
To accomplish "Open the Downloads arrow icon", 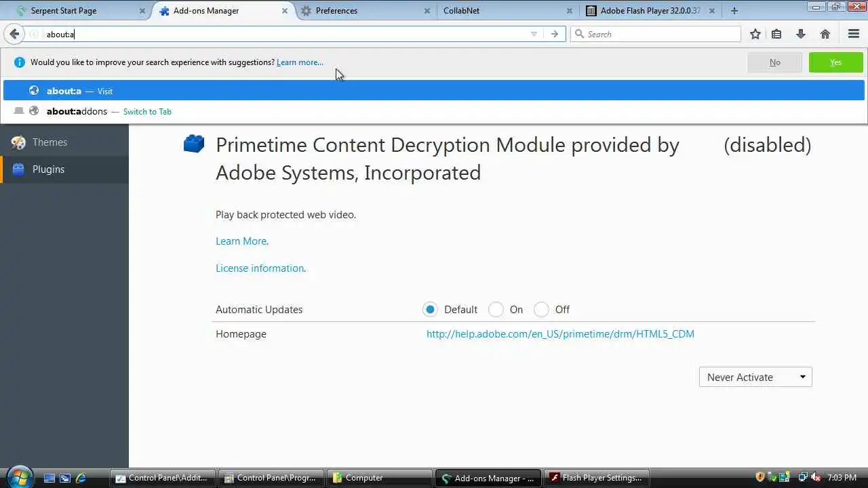I will 800,34.
